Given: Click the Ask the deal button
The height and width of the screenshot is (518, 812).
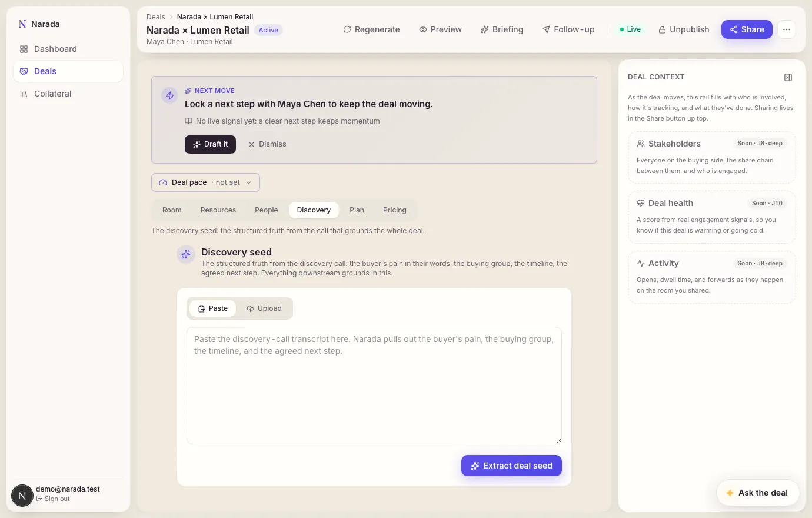Looking at the screenshot, I should tap(757, 493).
